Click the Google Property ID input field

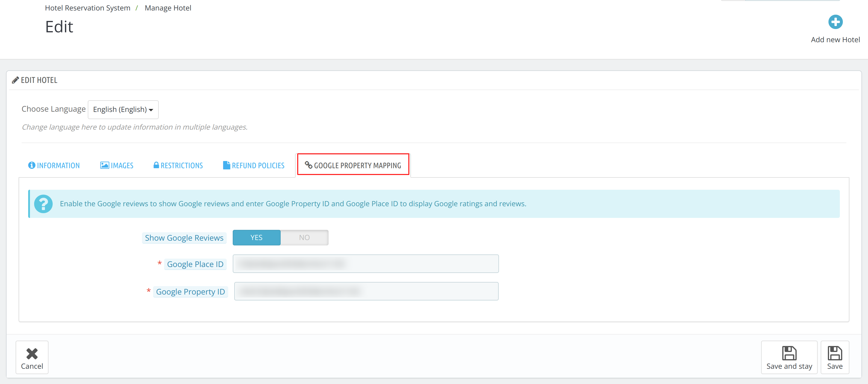(365, 292)
